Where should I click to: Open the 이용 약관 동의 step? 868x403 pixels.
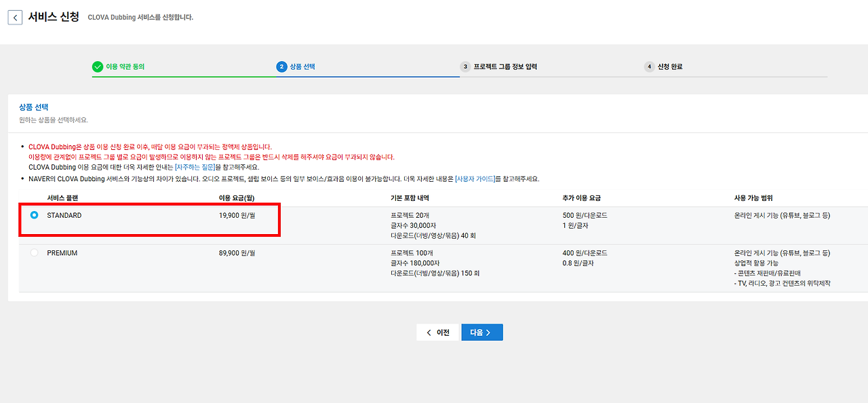click(125, 66)
